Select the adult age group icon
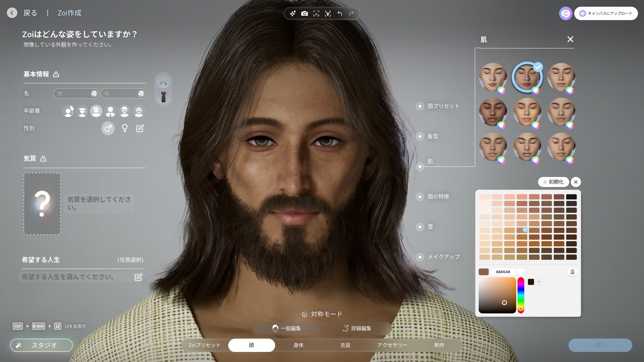This screenshot has width=644, height=362. (x=110, y=111)
